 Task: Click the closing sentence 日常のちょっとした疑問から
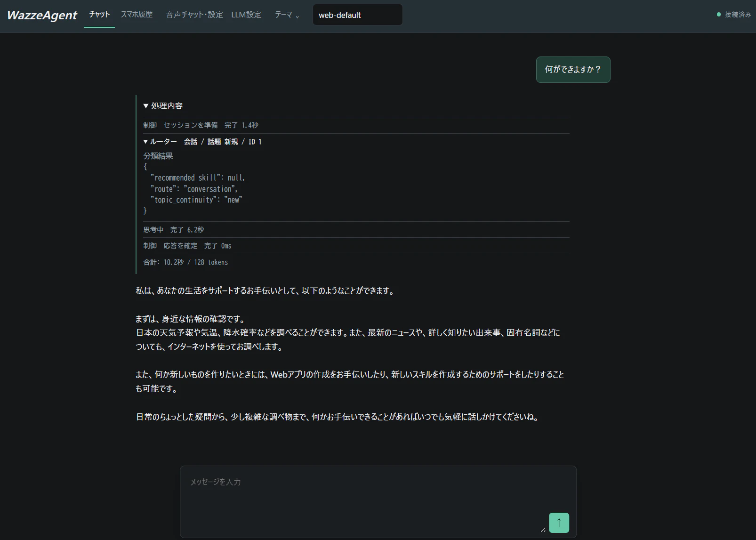[338, 417]
